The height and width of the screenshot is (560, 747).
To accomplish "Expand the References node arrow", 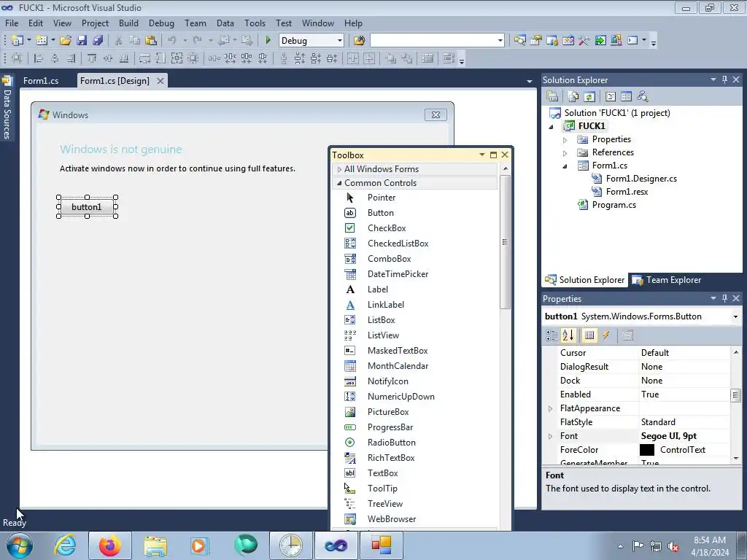I will pyautogui.click(x=565, y=153).
